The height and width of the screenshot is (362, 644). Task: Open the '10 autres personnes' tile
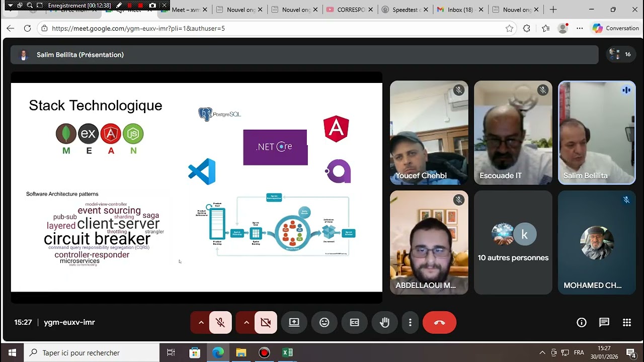tap(513, 242)
